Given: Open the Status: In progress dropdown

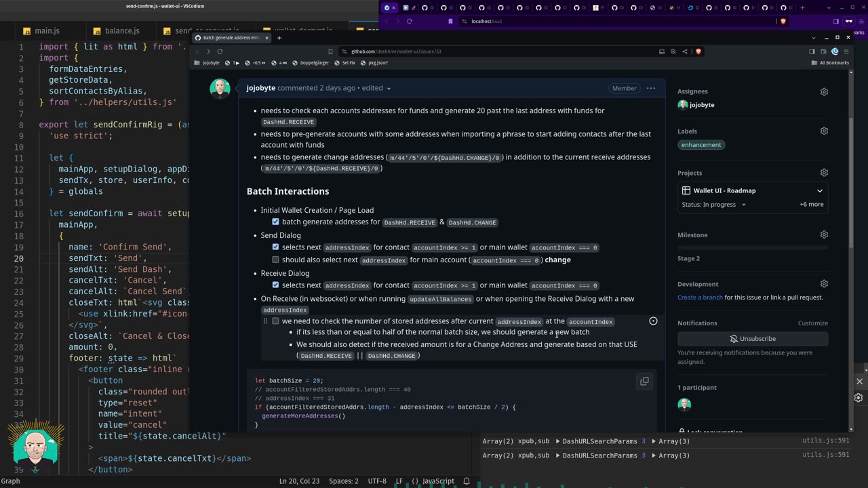Looking at the screenshot, I should (x=714, y=205).
